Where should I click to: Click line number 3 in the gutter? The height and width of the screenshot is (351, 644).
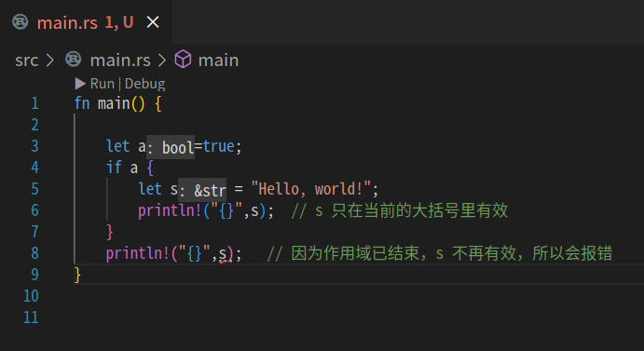point(34,146)
